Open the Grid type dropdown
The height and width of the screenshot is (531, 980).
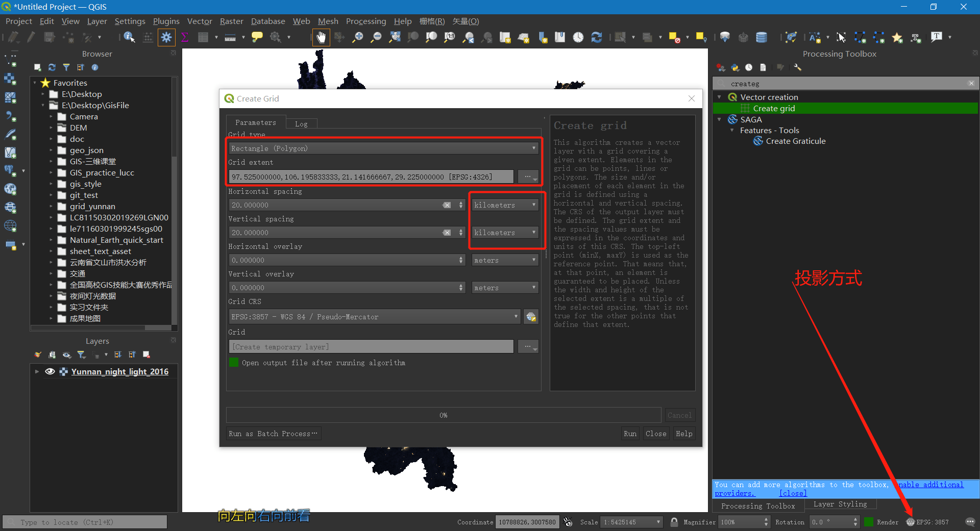point(383,148)
